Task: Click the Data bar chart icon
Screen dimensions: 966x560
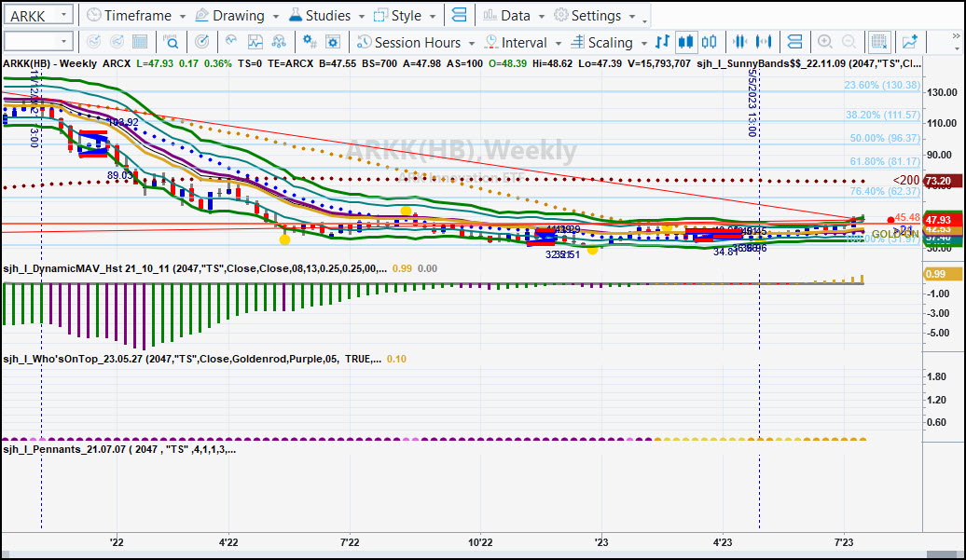Action: pyautogui.click(x=490, y=16)
